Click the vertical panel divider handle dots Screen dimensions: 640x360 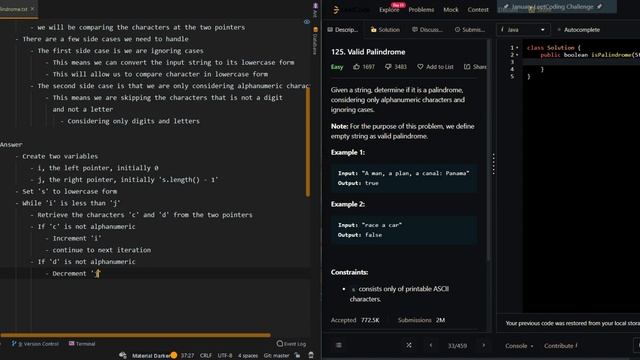click(493, 164)
